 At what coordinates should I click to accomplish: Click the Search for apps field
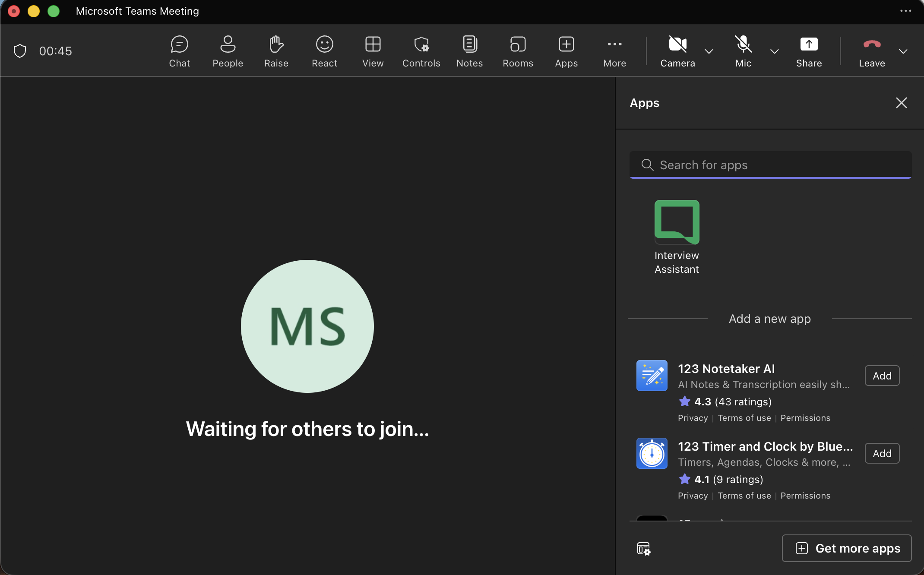[770, 165]
